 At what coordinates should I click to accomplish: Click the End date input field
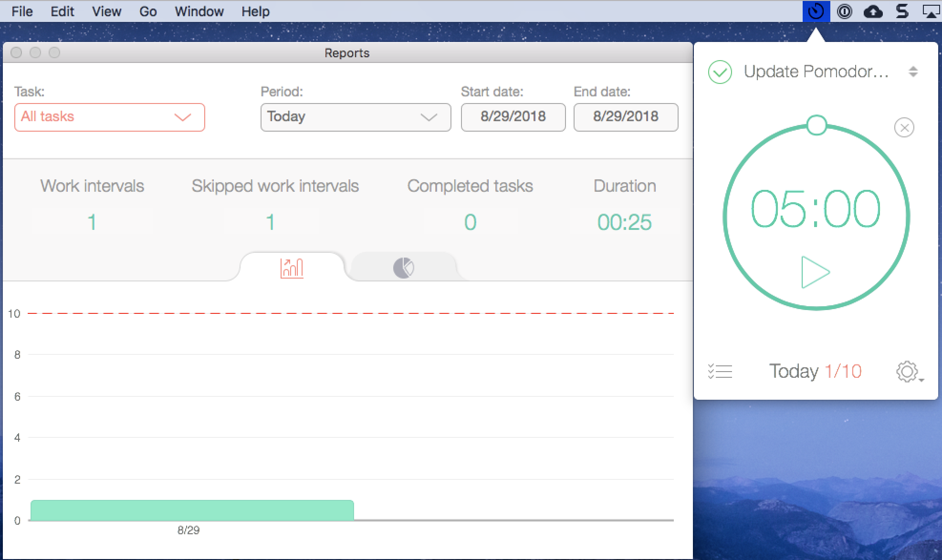(624, 117)
